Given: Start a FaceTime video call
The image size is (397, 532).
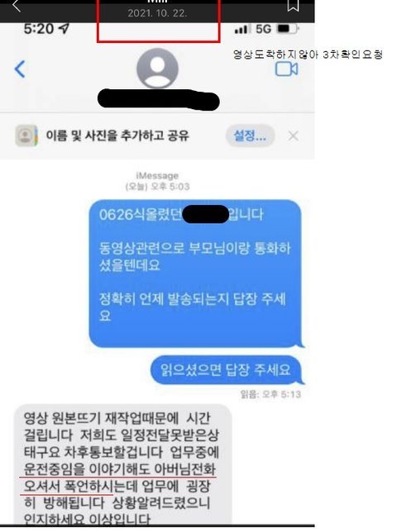Looking at the screenshot, I should [286, 69].
